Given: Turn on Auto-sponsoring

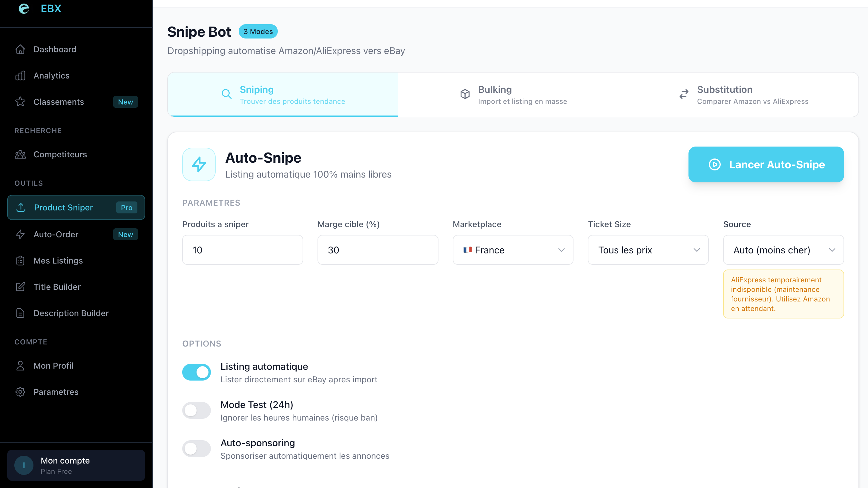Looking at the screenshot, I should 197,448.
